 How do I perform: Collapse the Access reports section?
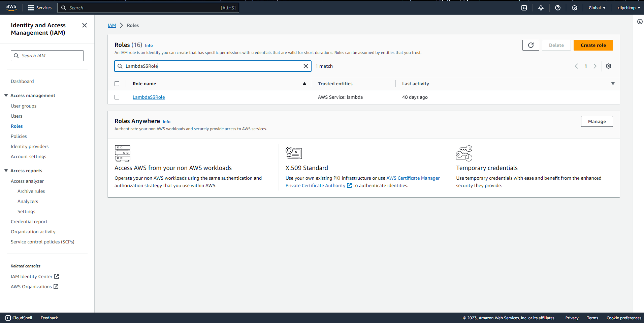(x=6, y=171)
